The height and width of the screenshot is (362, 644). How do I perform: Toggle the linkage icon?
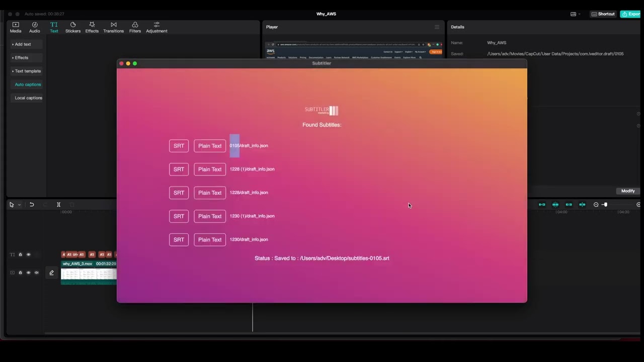click(569, 205)
